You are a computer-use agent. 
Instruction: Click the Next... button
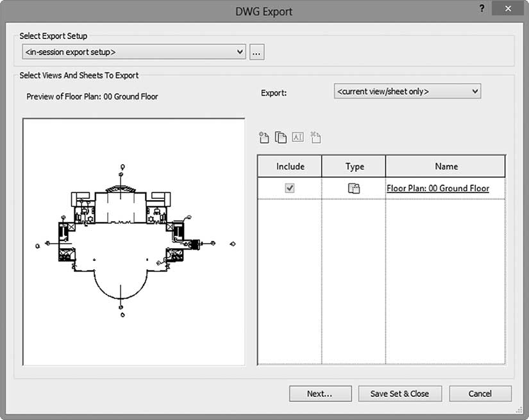coord(320,394)
